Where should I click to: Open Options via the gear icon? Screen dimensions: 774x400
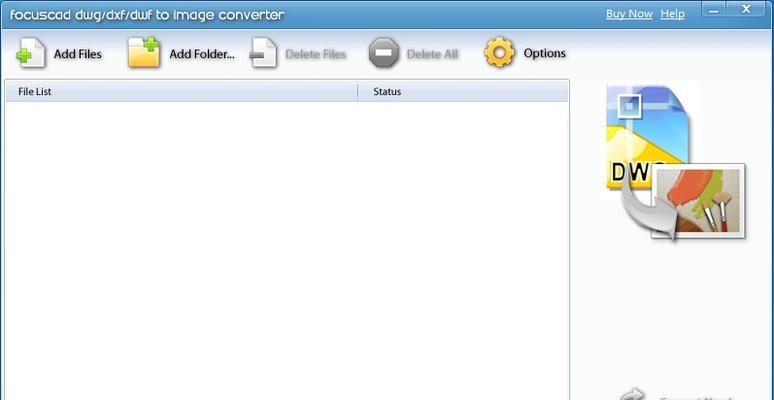tap(500, 52)
